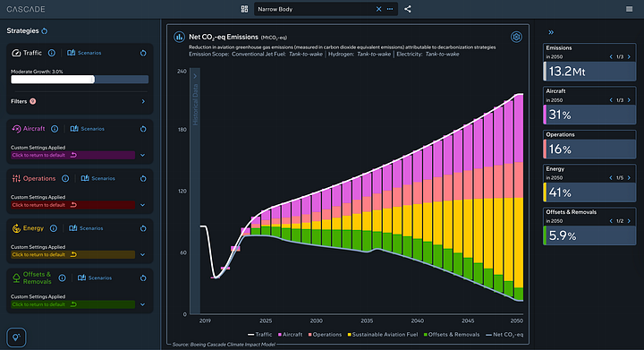Image resolution: width=644 pixels, height=350 pixels.
Task: Reset the Operations strategy
Action: 143,179
